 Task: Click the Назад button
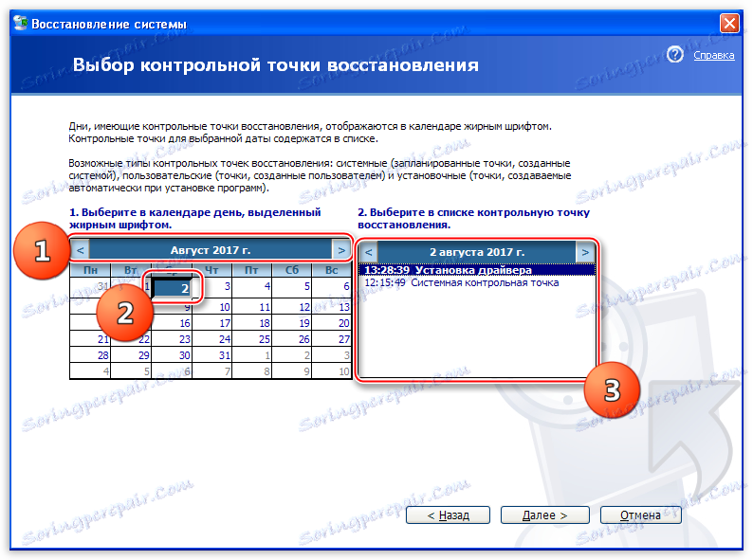(448, 515)
